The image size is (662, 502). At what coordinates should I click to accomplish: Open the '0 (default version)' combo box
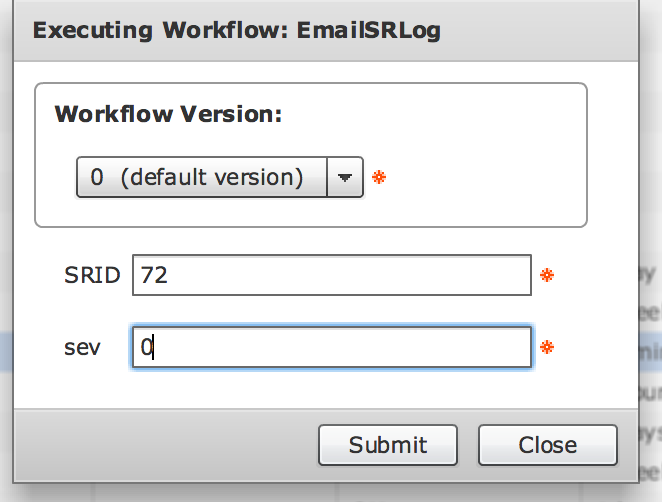click(220, 177)
